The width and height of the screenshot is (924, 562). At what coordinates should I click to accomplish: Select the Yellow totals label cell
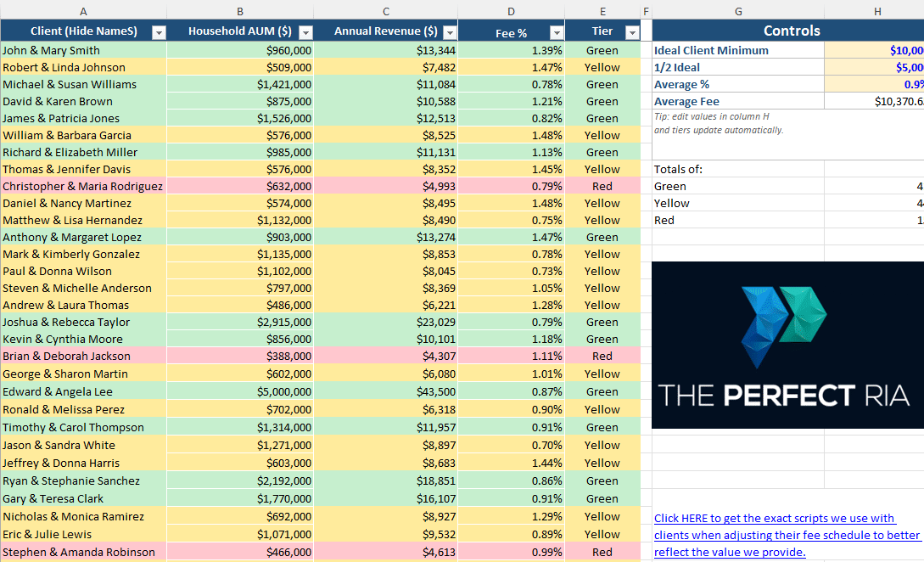pos(738,204)
